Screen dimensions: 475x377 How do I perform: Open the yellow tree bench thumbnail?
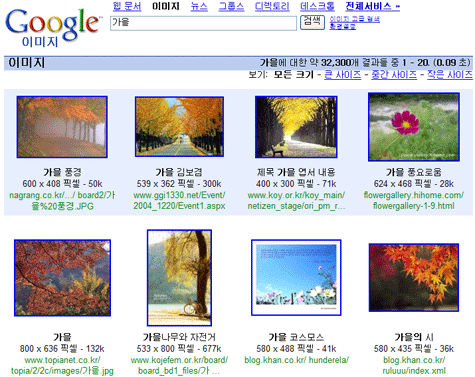coord(296,127)
